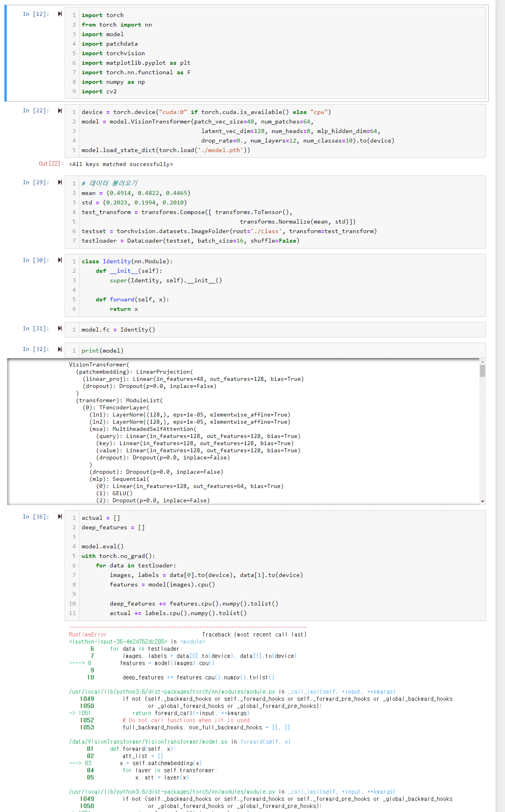Click scroll-down arrow of model output
Screen dimensions: 505x812
click(x=482, y=501)
